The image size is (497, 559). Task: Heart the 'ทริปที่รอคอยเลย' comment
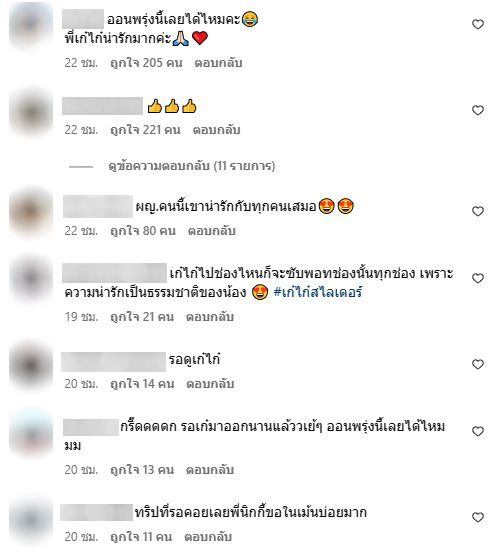pos(477,517)
